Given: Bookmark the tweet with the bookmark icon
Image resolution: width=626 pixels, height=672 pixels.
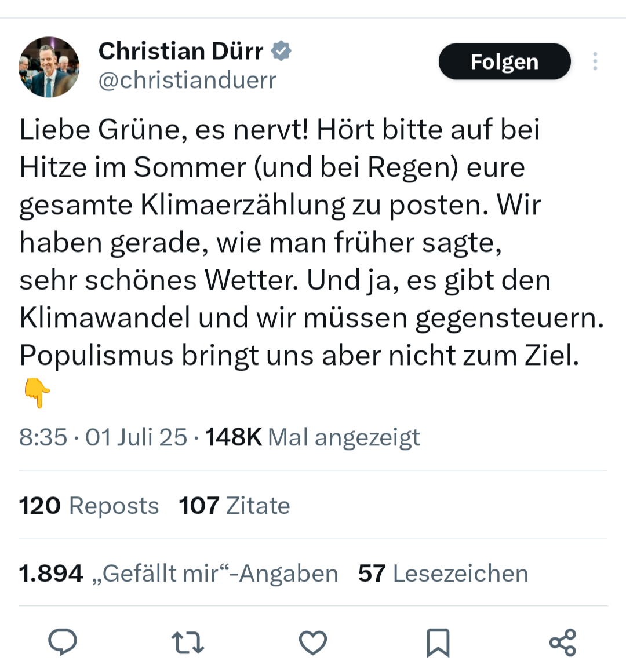Looking at the screenshot, I should coord(438,642).
